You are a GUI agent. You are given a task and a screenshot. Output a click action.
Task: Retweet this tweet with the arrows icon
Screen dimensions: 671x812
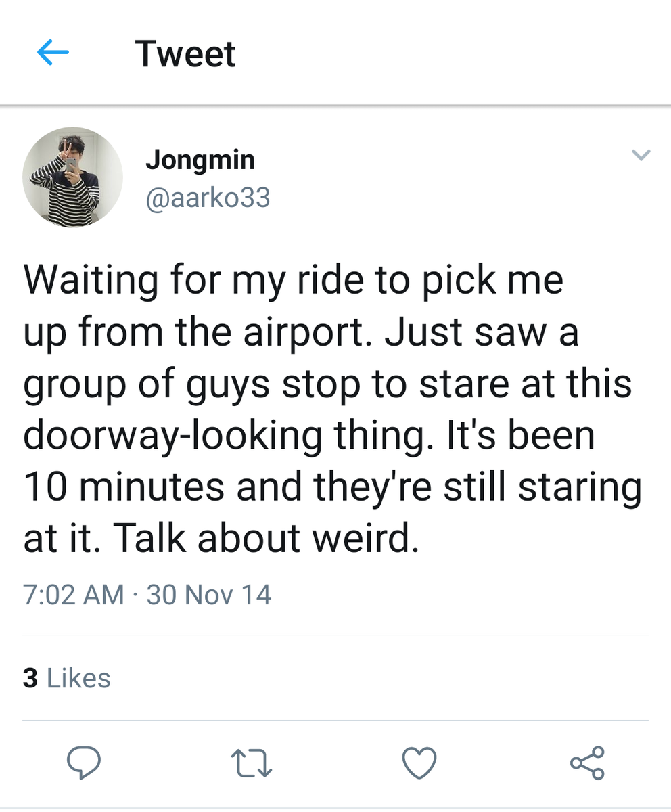(252, 763)
